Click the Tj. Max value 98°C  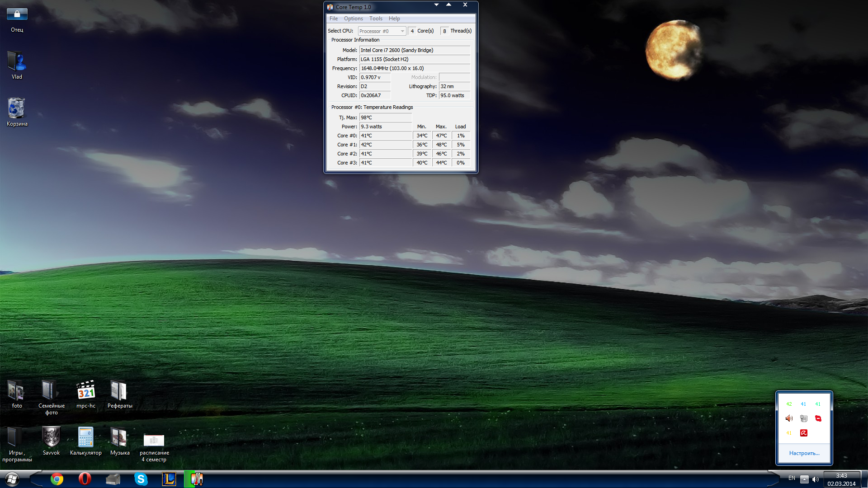(x=386, y=117)
